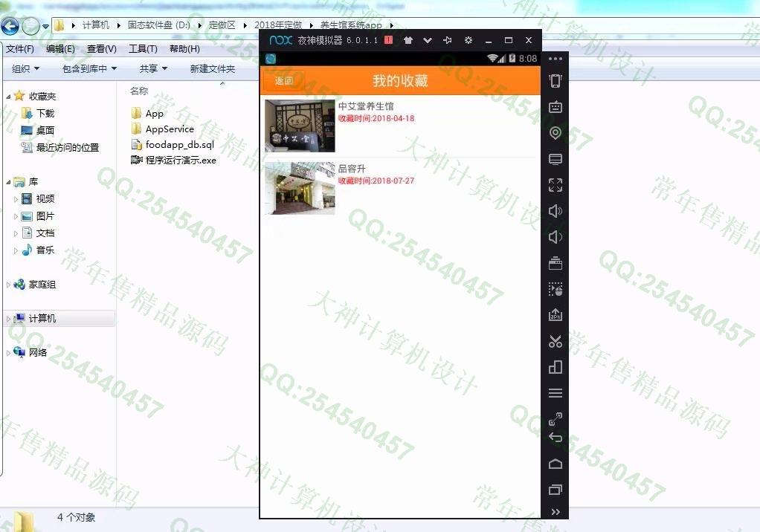Tap the 品容升 building thumbnail
Screen dimensions: 760x532
(x=300, y=188)
